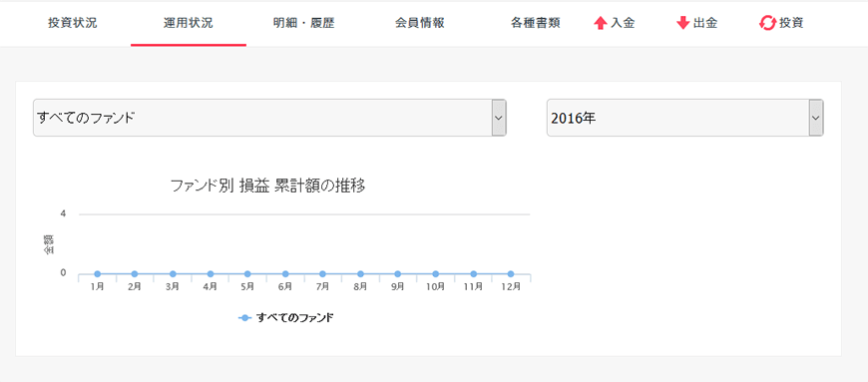This screenshot has width=868, height=382.
Task: Click the 2月 data point
Action: click(135, 274)
